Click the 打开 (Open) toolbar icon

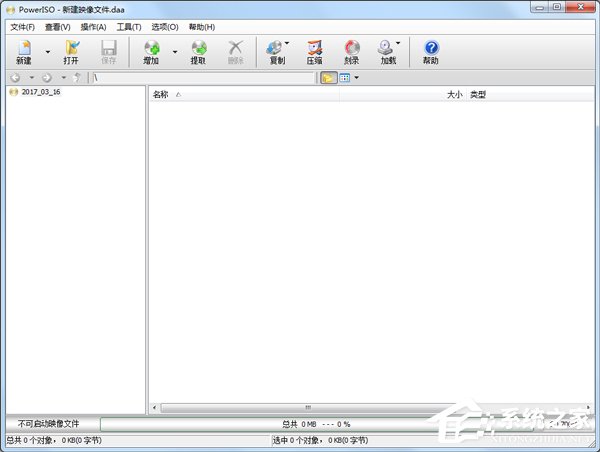click(71, 52)
